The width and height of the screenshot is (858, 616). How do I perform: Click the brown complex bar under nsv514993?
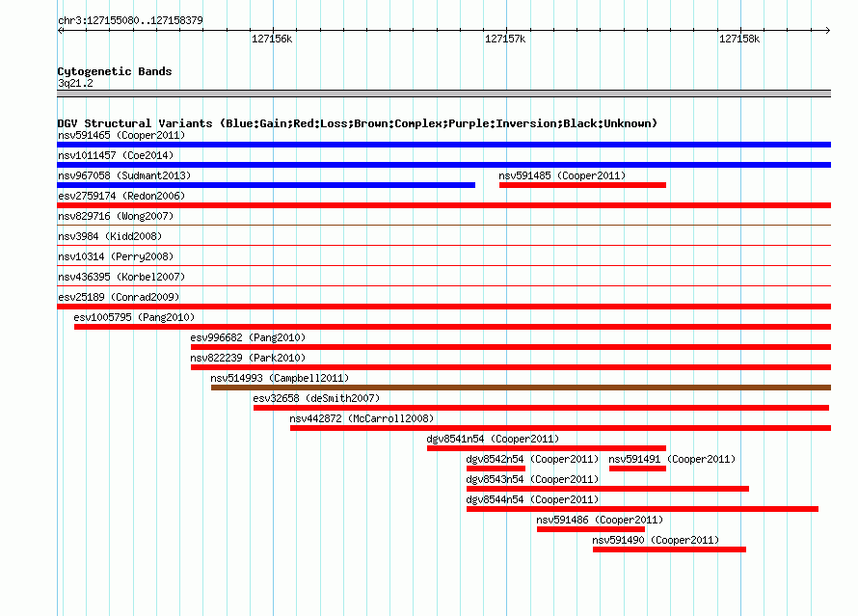(521, 388)
